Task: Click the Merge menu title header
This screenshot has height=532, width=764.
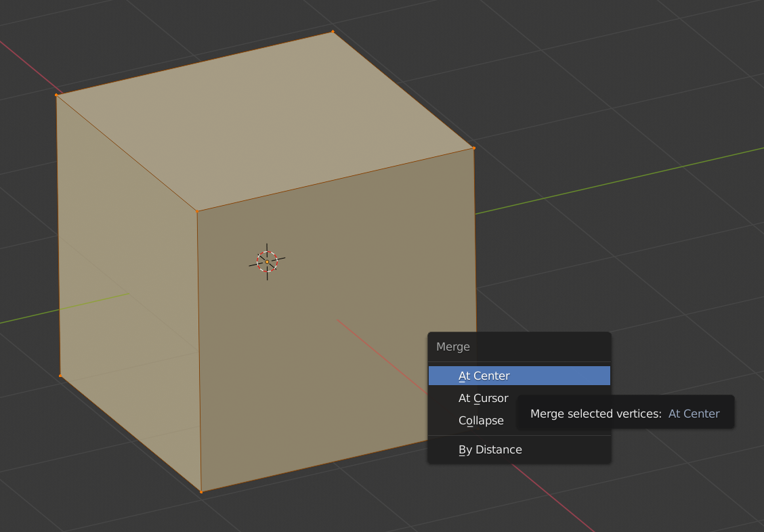Action: (x=452, y=347)
